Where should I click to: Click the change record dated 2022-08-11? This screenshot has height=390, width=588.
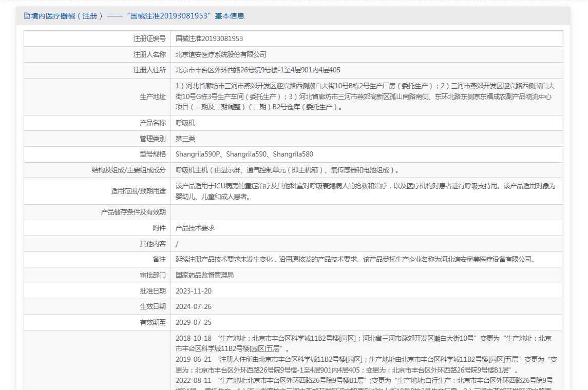pyautogui.click(x=364, y=383)
